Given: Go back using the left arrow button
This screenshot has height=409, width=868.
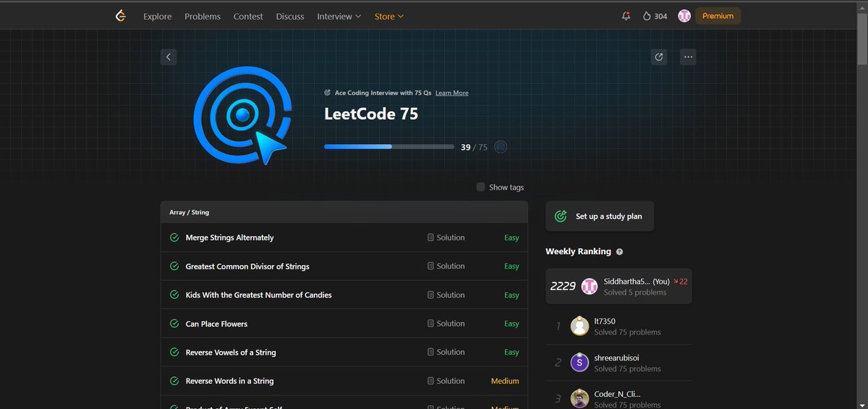Looking at the screenshot, I should [x=169, y=56].
